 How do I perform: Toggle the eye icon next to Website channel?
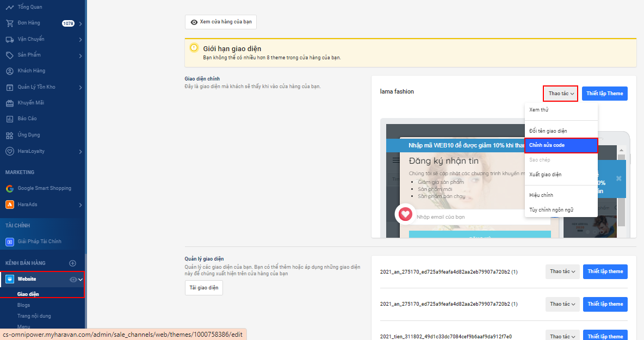pyautogui.click(x=73, y=280)
